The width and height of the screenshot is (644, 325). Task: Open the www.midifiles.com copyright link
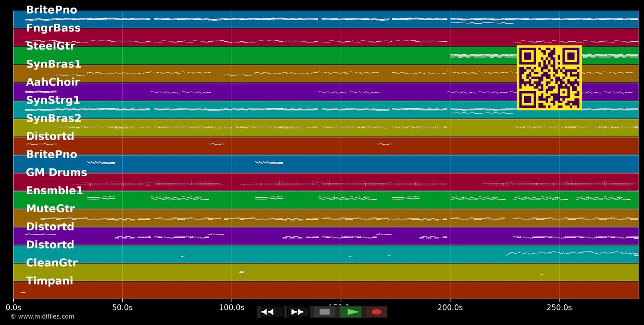[42, 317]
